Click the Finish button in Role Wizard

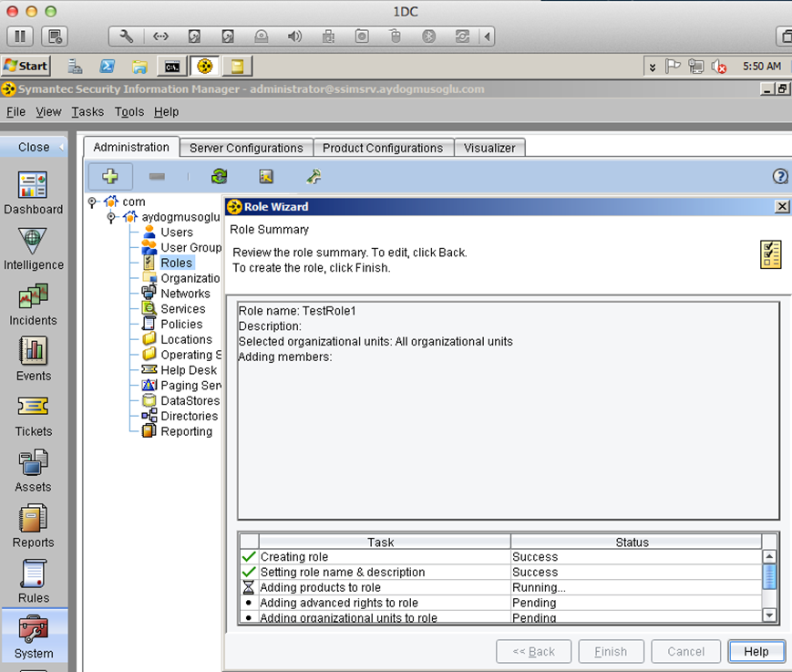point(611,652)
